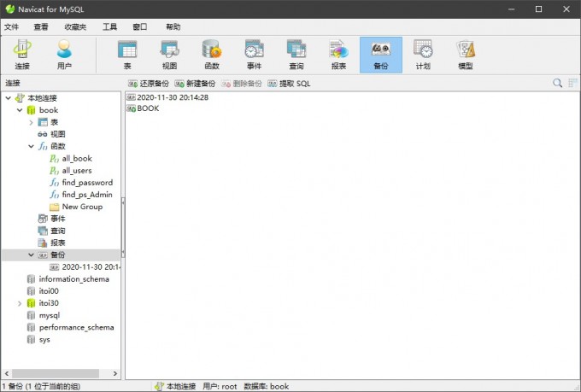
Task: Click the tree panel horizontal scrollbar thumb
Action: point(56,373)
